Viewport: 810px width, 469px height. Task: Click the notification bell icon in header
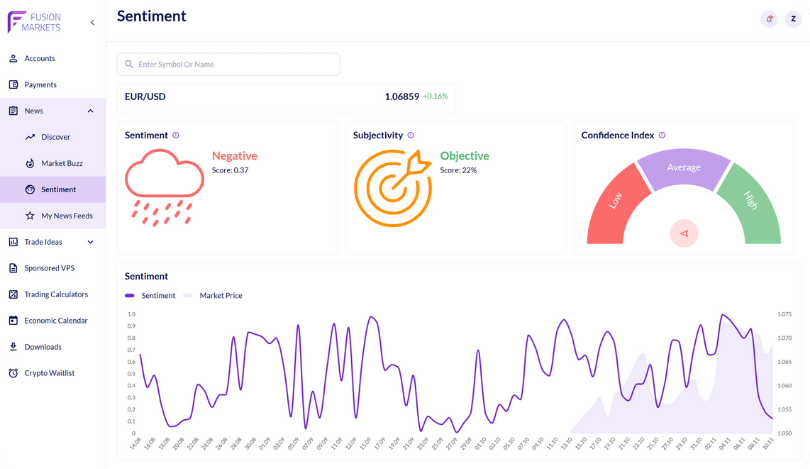click(x=769, y=19)
